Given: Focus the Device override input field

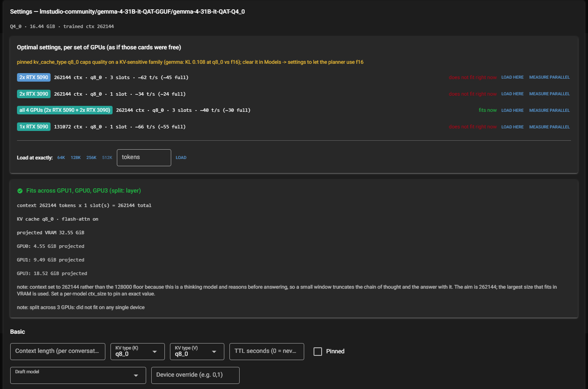Looking at the screenshot, I should 195,375.
